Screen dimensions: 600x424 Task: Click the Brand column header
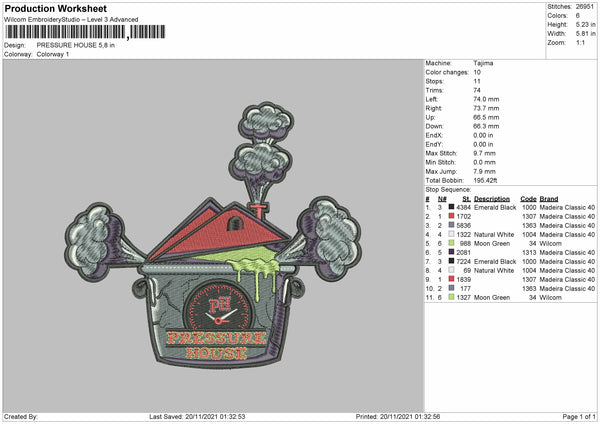tap(549, 199)
